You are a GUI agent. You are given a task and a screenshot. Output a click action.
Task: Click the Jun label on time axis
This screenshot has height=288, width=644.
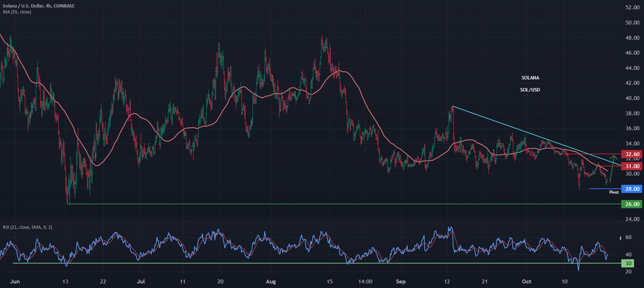coord(15,282)
